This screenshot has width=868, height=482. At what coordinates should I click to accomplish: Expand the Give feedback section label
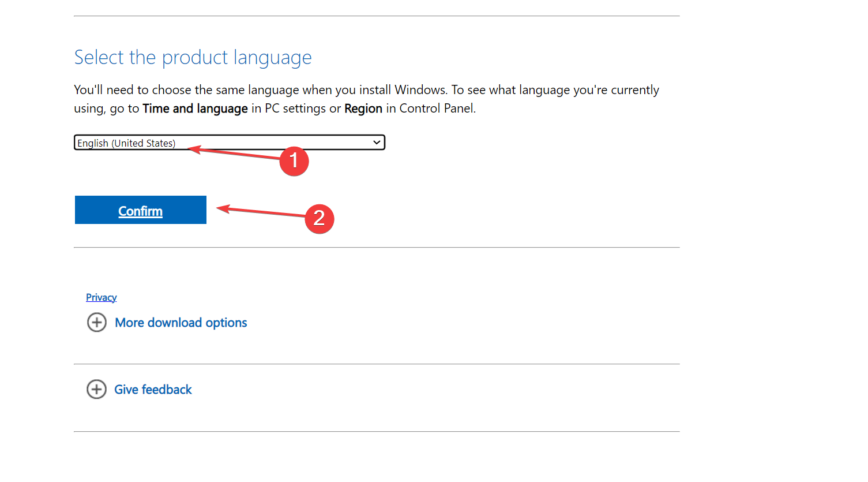tap(153, 390)
